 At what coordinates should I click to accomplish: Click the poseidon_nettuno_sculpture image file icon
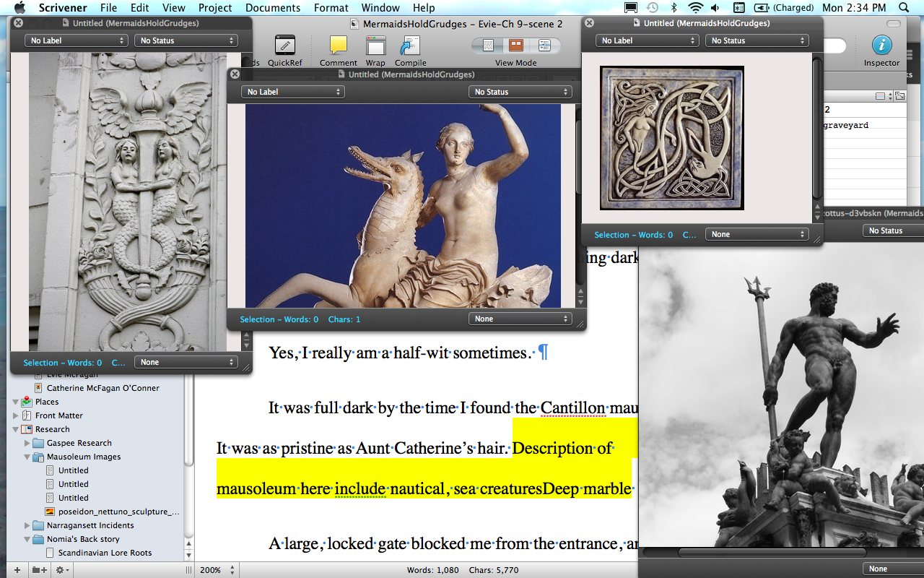coord(50,512)
